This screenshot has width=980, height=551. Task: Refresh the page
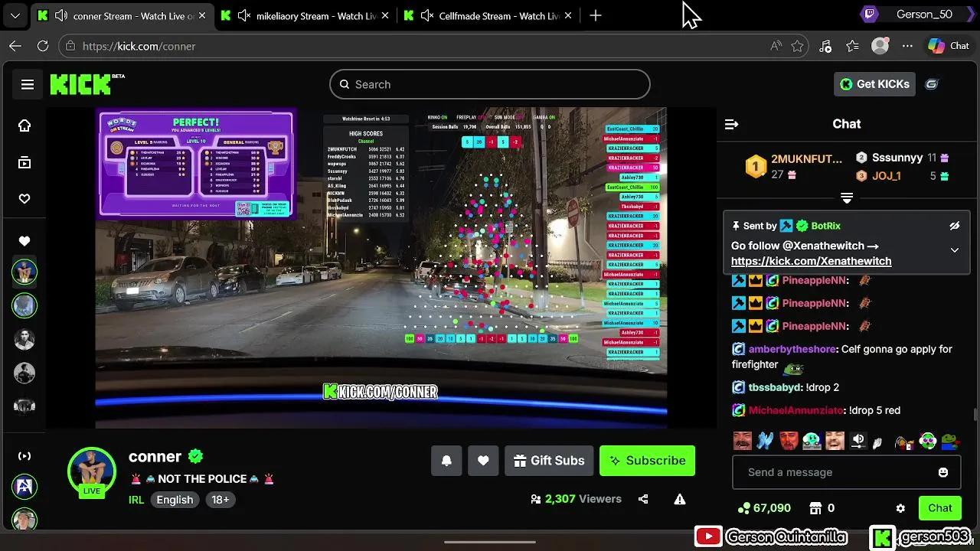[43, 46]
